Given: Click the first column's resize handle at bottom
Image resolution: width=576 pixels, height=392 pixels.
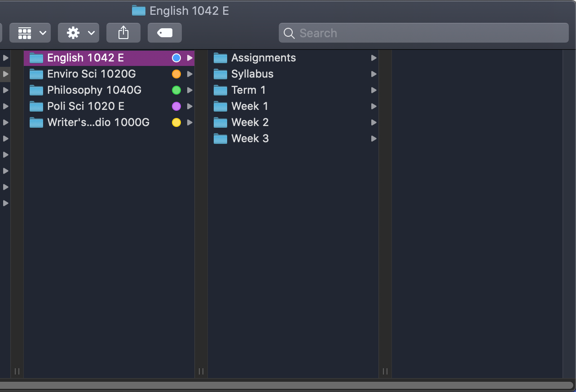Looking at the screenshot, I should 17,371.
